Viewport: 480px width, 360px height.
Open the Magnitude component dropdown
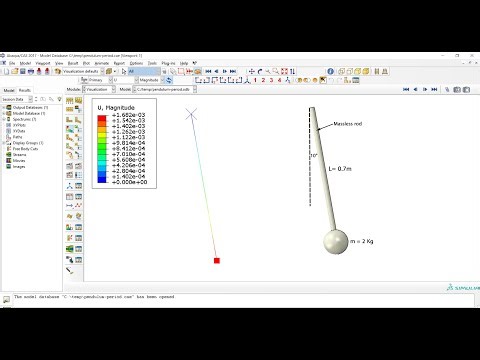(x=162, y=80)
